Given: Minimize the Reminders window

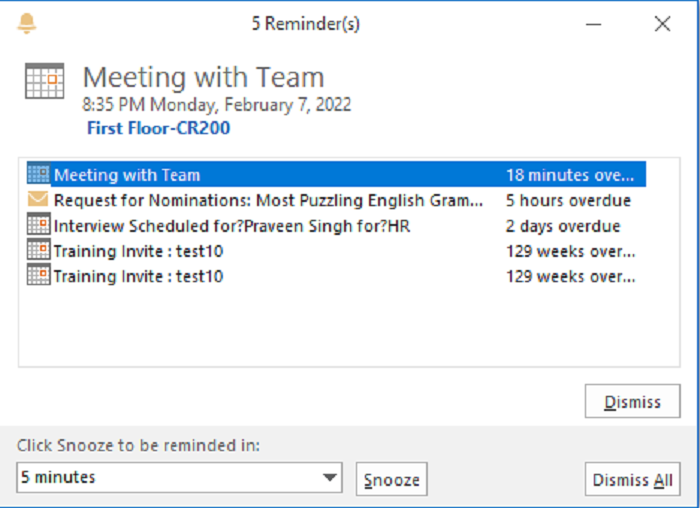Looking at the screenshot, I should 593,24.
